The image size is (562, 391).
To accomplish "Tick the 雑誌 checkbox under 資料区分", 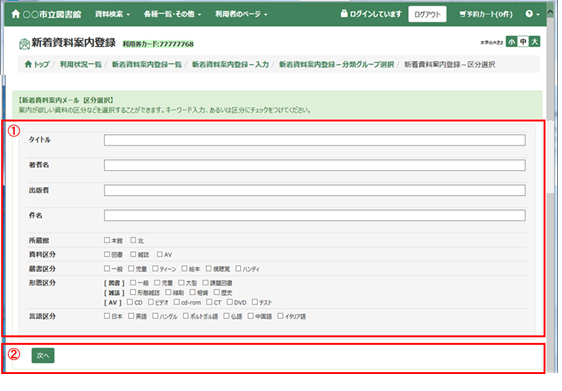I will pyautogui.click(x=133, y=254).
